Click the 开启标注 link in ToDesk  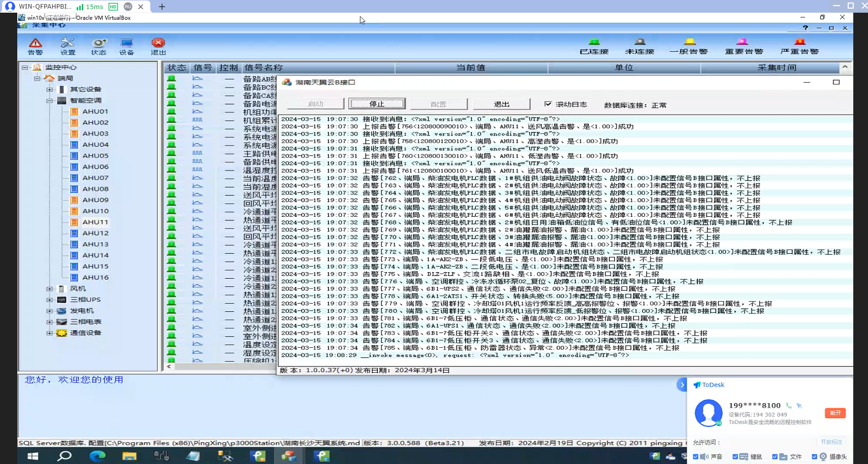[831, 442]
